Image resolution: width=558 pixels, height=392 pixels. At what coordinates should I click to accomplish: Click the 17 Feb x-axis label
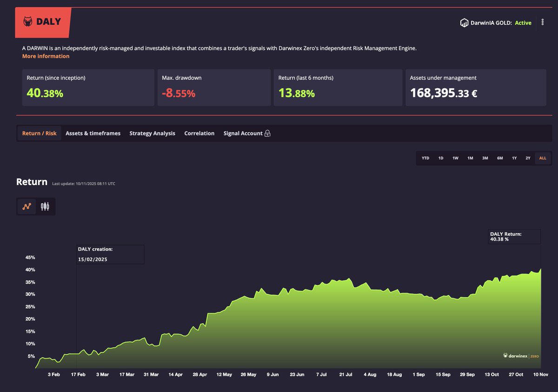click(78, 374)
